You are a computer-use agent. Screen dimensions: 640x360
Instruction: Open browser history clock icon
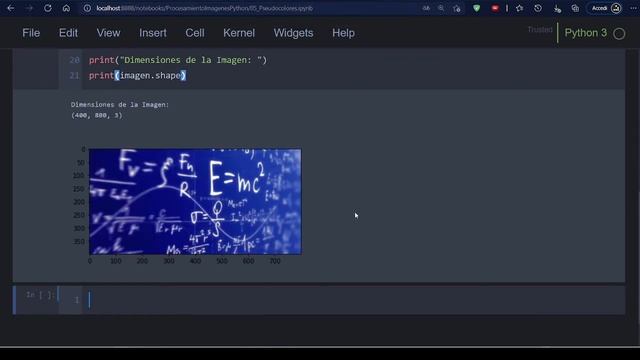538,8
